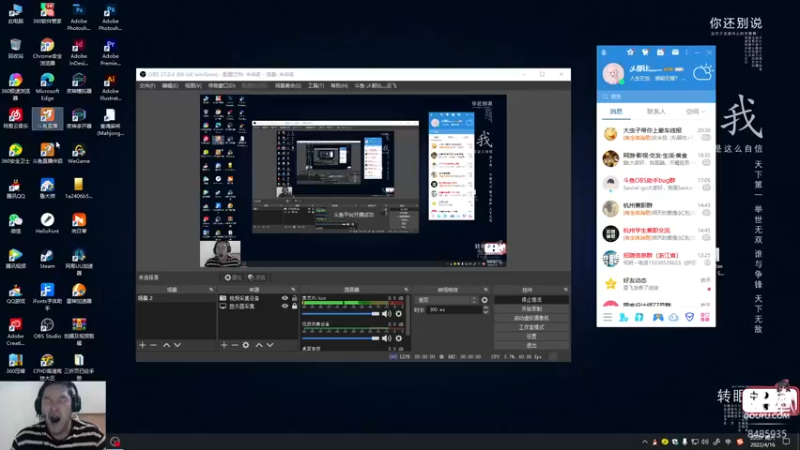
Task: Undock Controls panel via its header icon
Action: (x=565, y=290)
